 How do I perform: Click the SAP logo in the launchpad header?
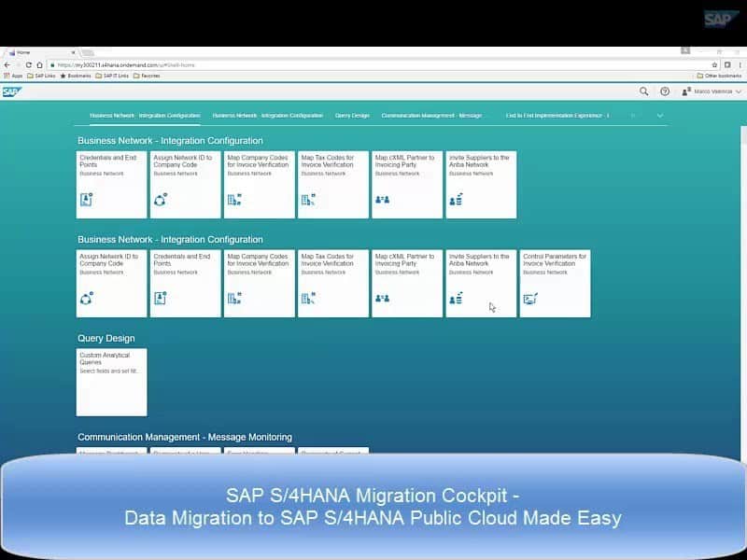[x=11, y=91]
